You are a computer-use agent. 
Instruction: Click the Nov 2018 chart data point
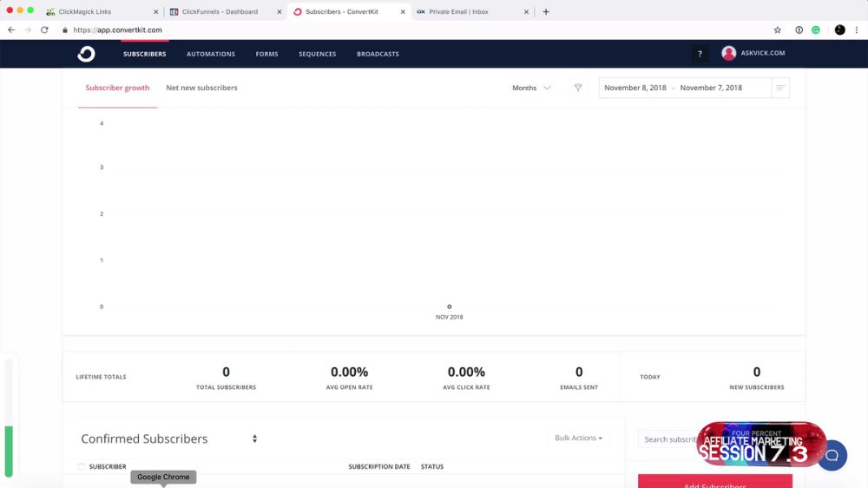450,307
